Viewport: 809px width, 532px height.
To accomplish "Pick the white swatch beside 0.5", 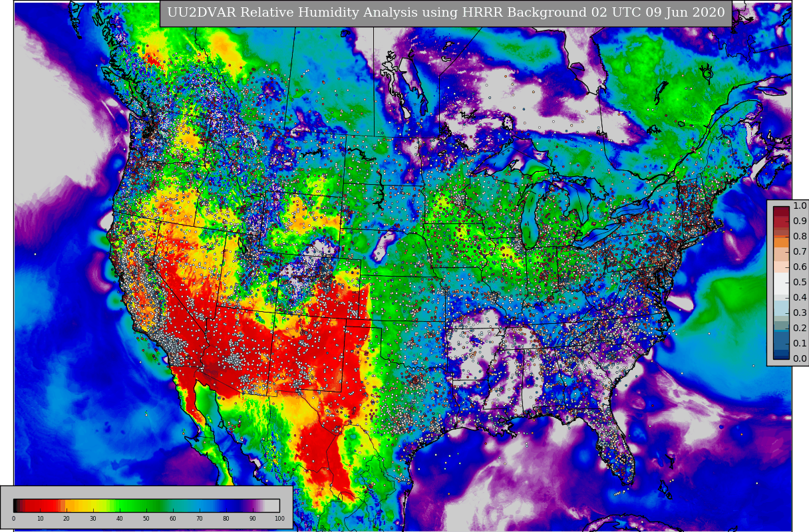I will (781, 283).
